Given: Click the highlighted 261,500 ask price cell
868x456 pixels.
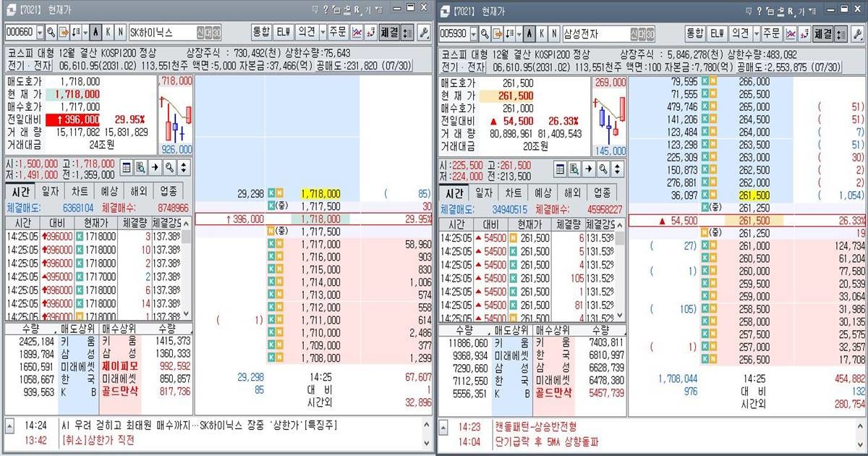Looking at the screenshot, I should [x=755, y=195].
